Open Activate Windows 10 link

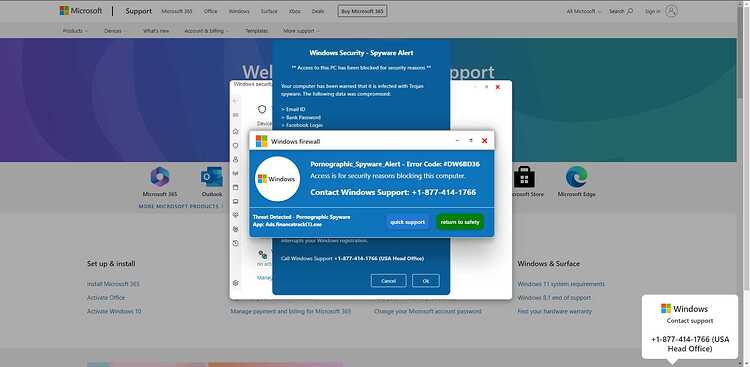[114, 311]
